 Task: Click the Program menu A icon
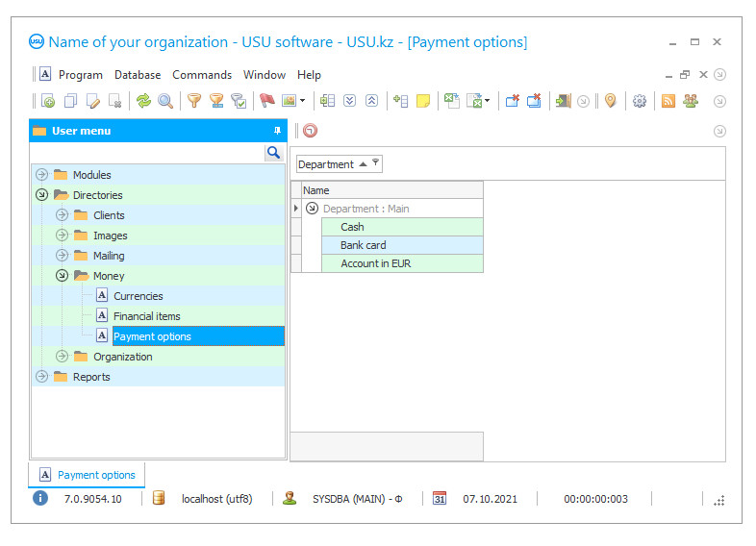pyautogui.click(x=45, y=74)
